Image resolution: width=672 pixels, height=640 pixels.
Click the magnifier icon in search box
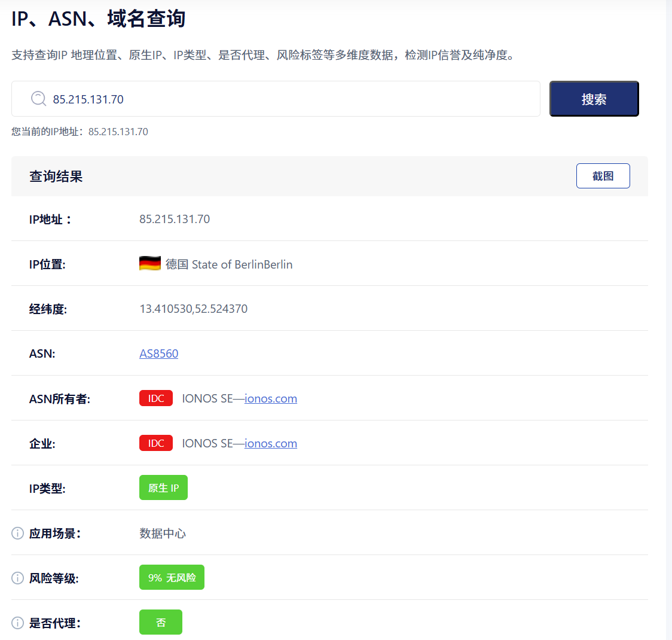pos(38,99)
